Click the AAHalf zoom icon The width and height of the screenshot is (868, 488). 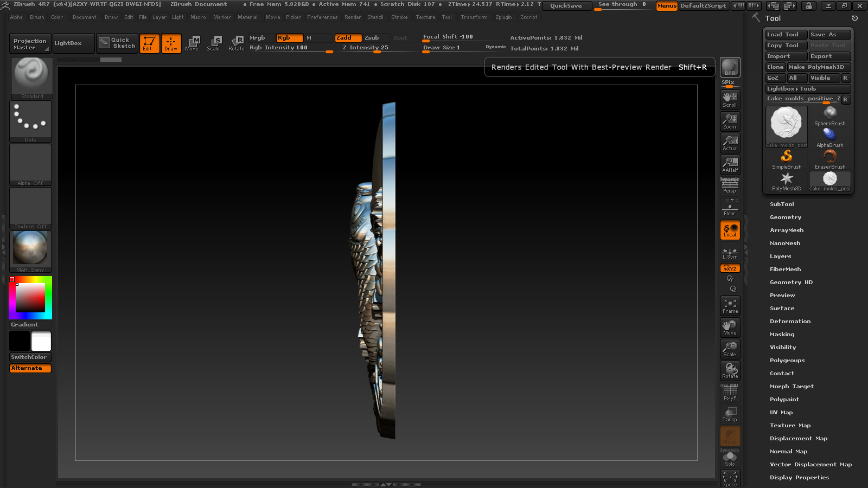point(730,165)
